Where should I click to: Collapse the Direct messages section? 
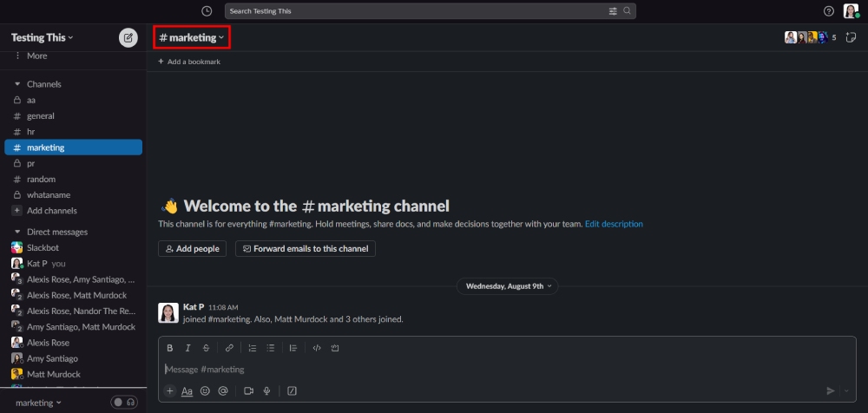click(x=17, y=232)
